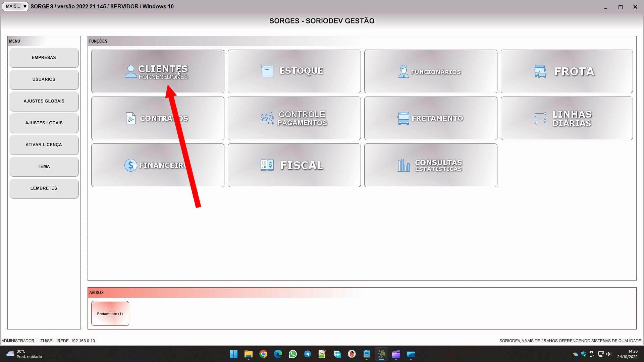Click the Windows Start button

[233, 354]
